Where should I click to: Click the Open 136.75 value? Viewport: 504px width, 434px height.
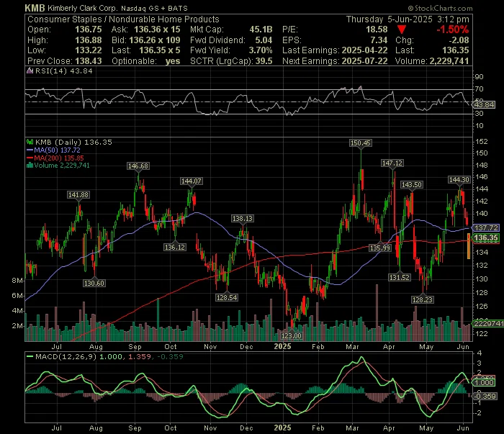tap(89, 30)
